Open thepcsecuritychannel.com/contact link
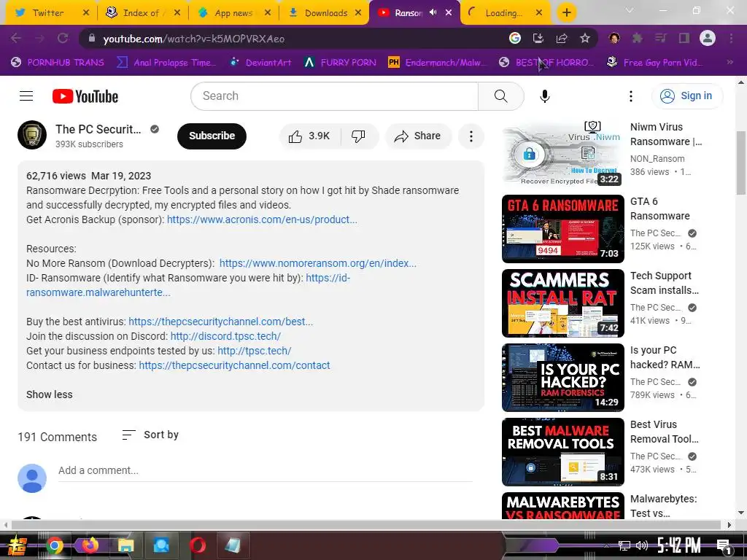747x560 pixels. click(234, 366)
